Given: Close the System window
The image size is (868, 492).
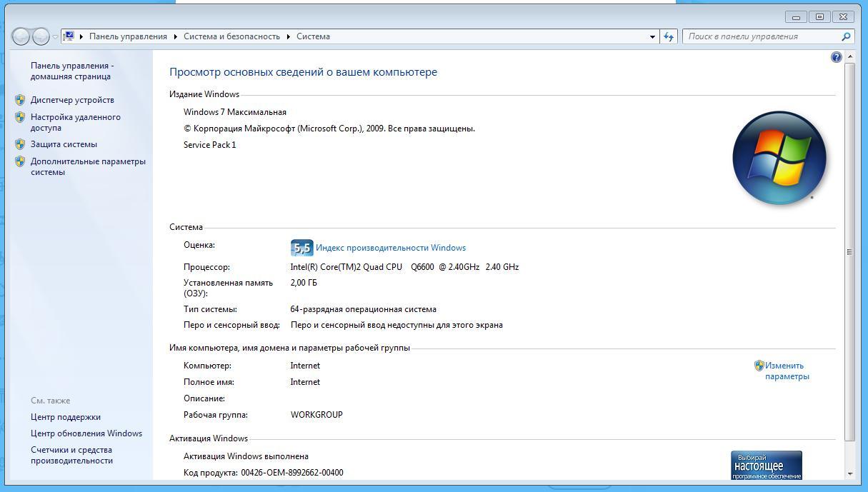Looking at the screenshot, I should (x=843, y=16).
